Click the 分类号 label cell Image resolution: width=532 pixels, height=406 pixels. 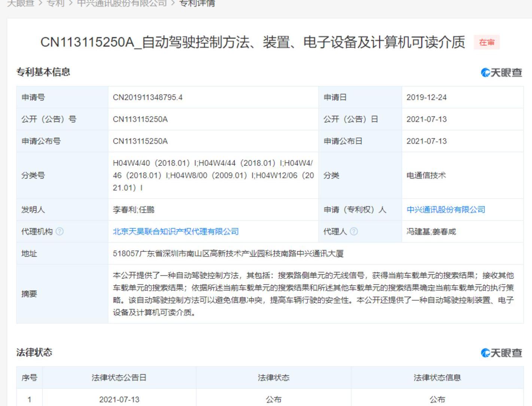[62, 175]
